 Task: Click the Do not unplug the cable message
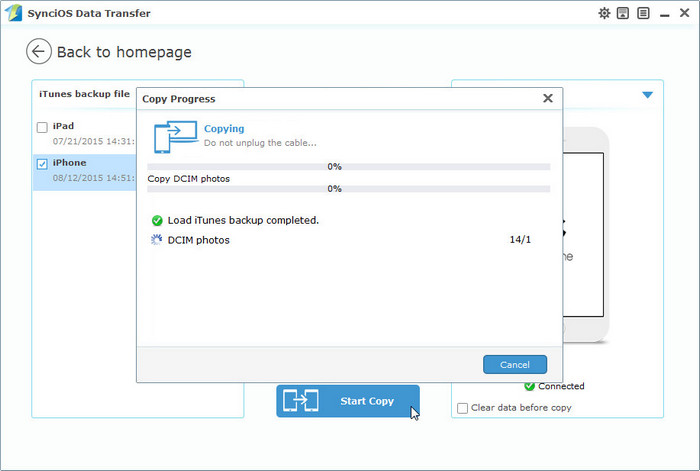[260, 143]
